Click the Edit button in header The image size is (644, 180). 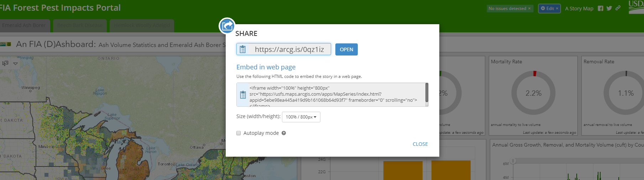click(549, 9)
